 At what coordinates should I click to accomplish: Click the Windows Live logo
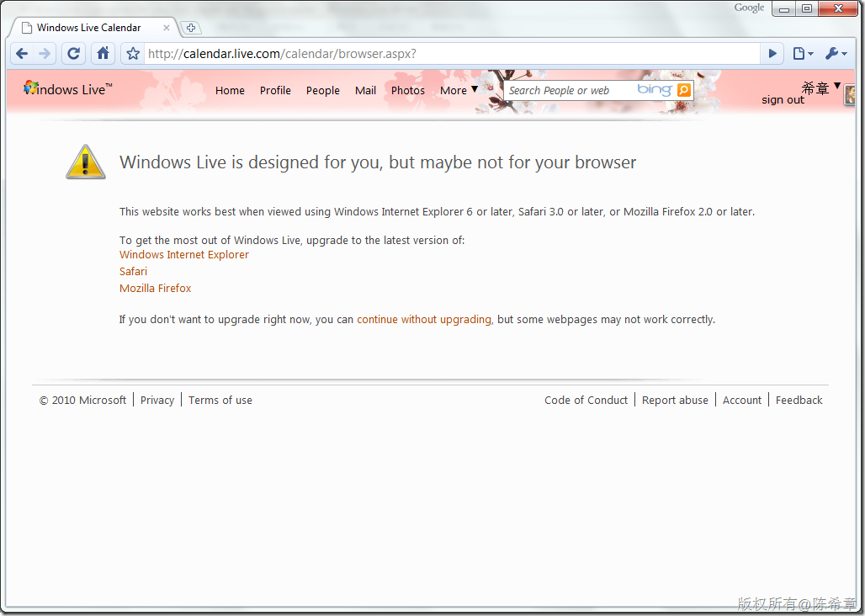(68, 89)
